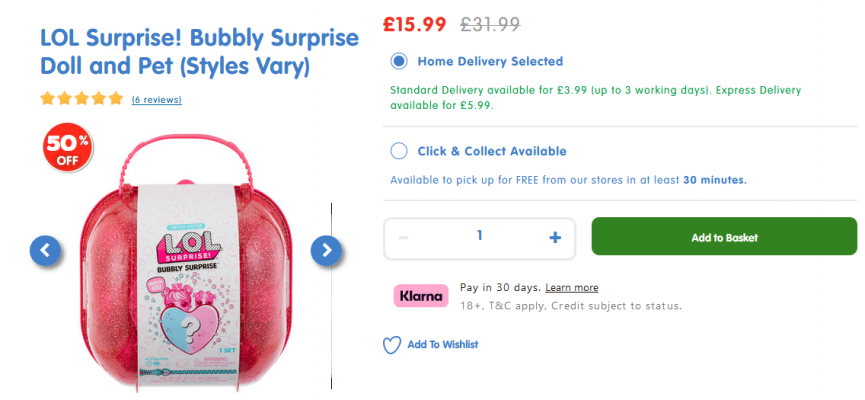Viewport: 865px width, 400px height.
Task: Click the heart wishlist icon
Action: point(392,345)
